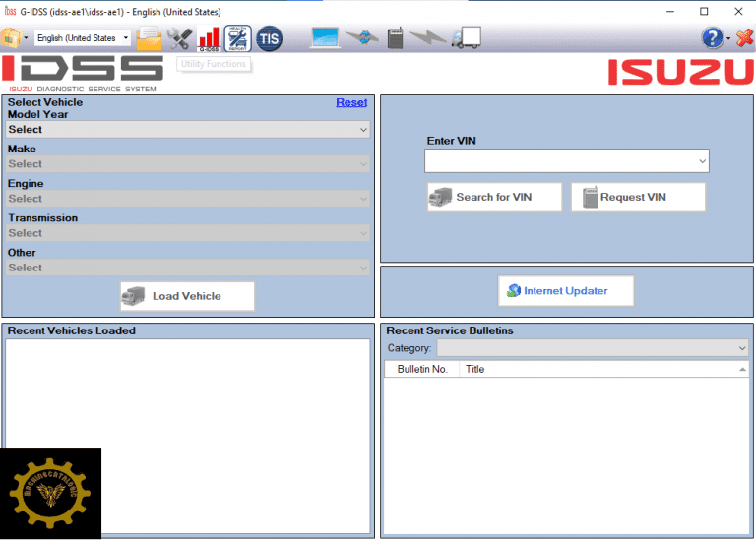Viewport: 756px width, 540px height.
Task: Click the Internet Updater button
Action: [x=566, y=291]
